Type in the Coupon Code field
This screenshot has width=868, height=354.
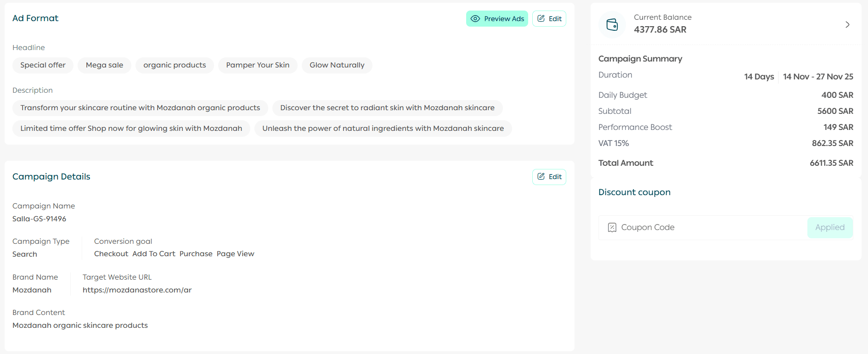pos(707,228)
